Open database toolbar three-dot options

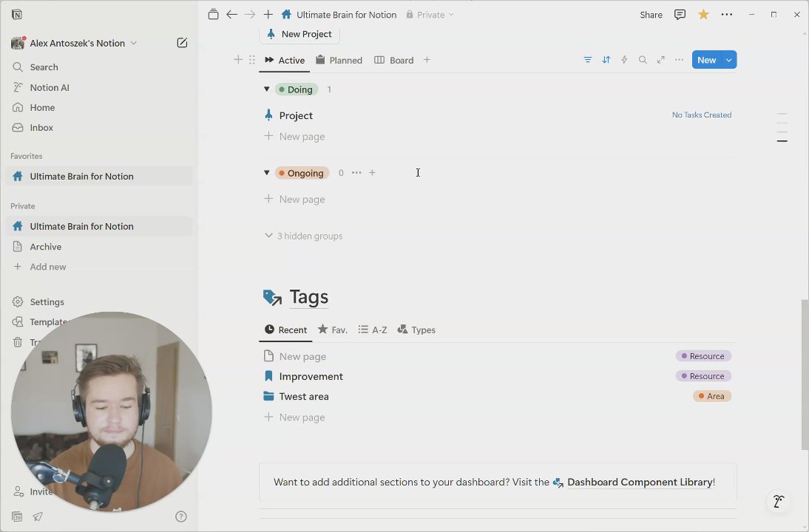679,60
